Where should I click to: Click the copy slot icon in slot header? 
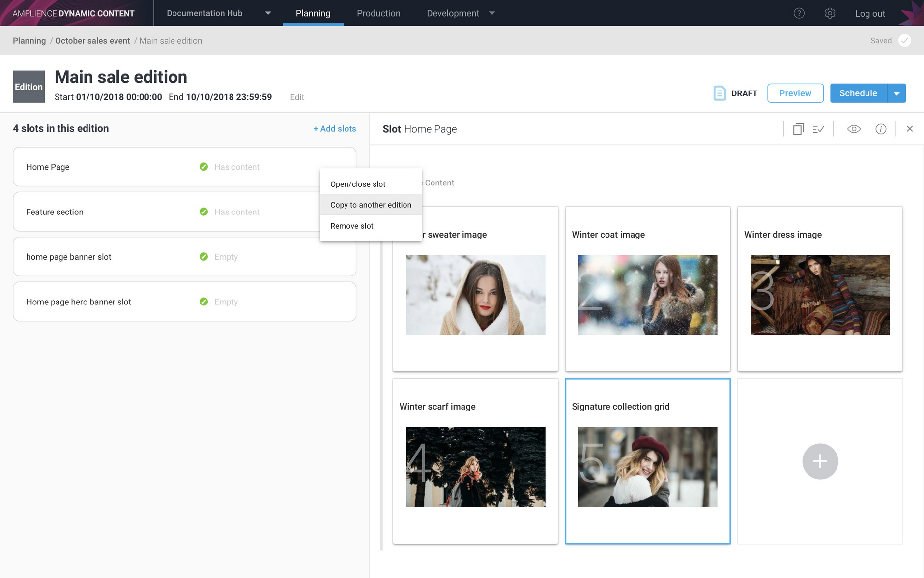[798, 129]
